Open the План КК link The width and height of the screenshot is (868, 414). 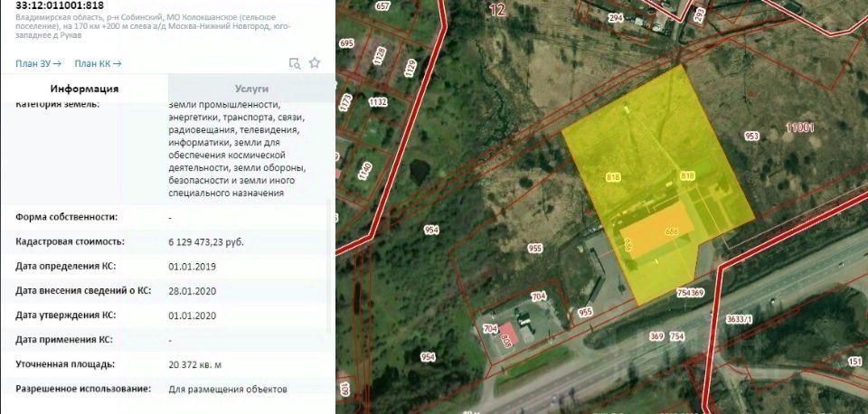click(98, 63)
